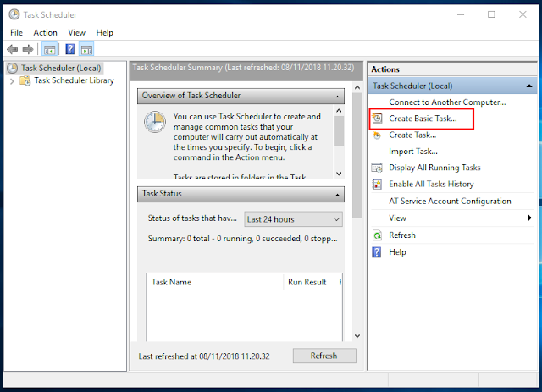542x392 pixels.
Task: Click the Forward arrow toolbar icon
Action: click(x=28, y=49)
